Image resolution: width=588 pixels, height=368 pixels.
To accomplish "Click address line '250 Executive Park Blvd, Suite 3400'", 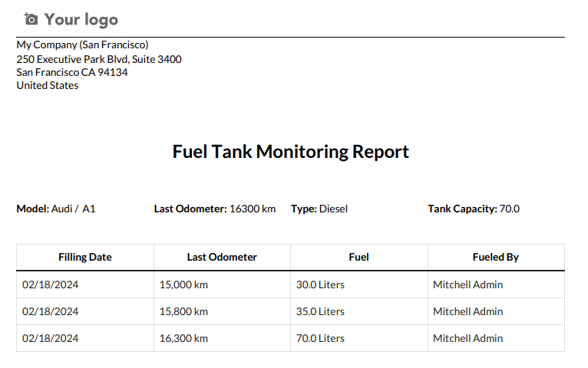I will click(99, 59).
